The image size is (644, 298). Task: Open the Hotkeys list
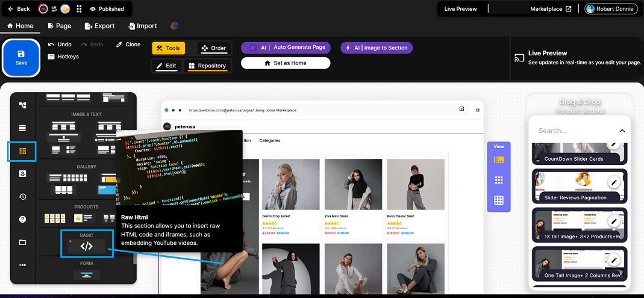click(63, 57)
